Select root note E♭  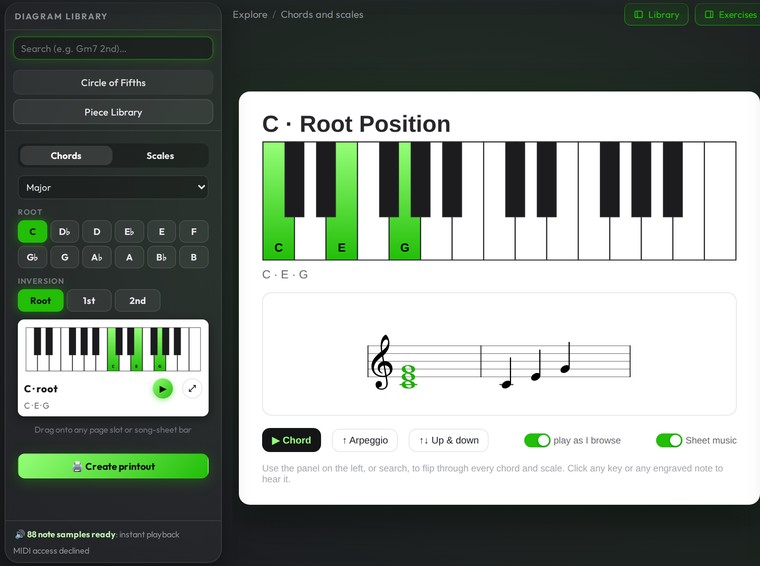tap(129, 232)
